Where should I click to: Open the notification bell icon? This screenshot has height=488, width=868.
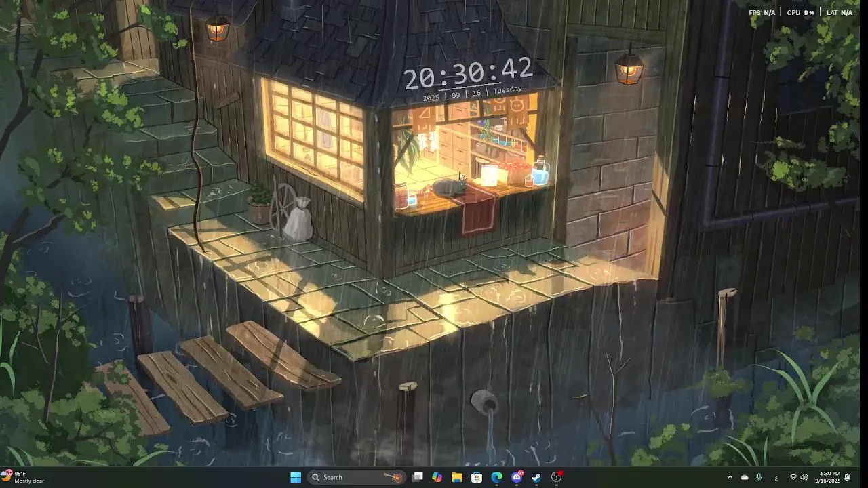click(848, 477)
